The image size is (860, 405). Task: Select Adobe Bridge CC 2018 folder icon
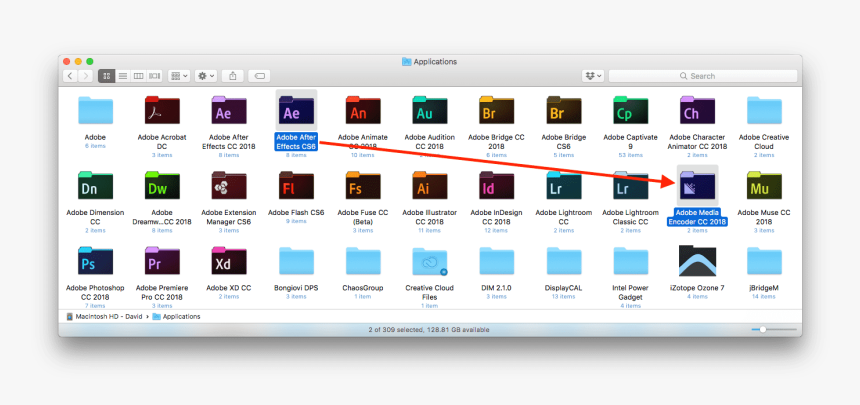[x=497, y=110]
